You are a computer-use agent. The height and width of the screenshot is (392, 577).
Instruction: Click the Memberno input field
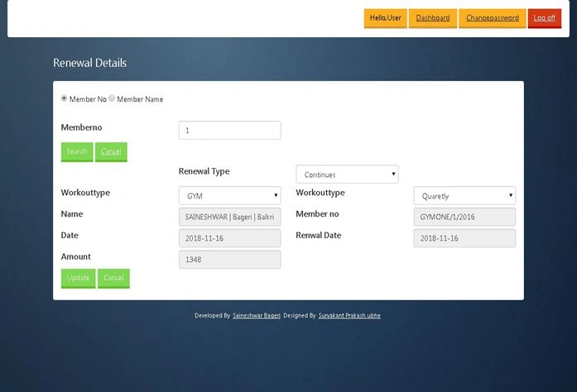pos(229,130)
